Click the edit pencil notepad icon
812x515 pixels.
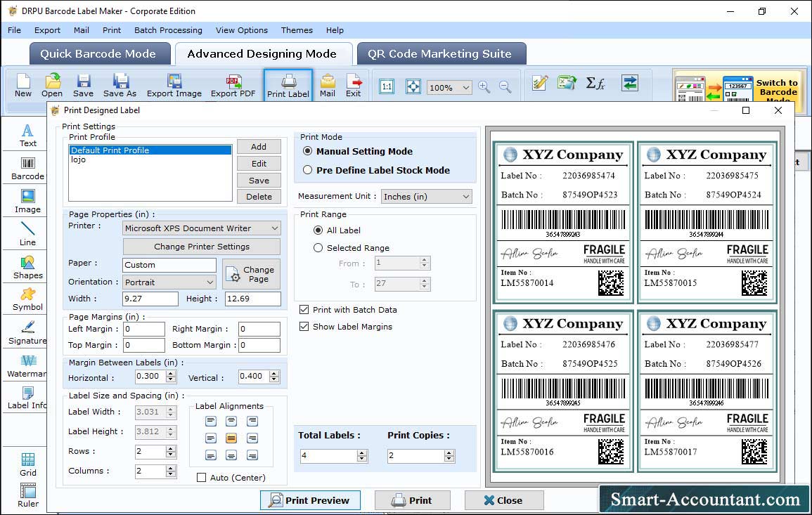(540, 83)
